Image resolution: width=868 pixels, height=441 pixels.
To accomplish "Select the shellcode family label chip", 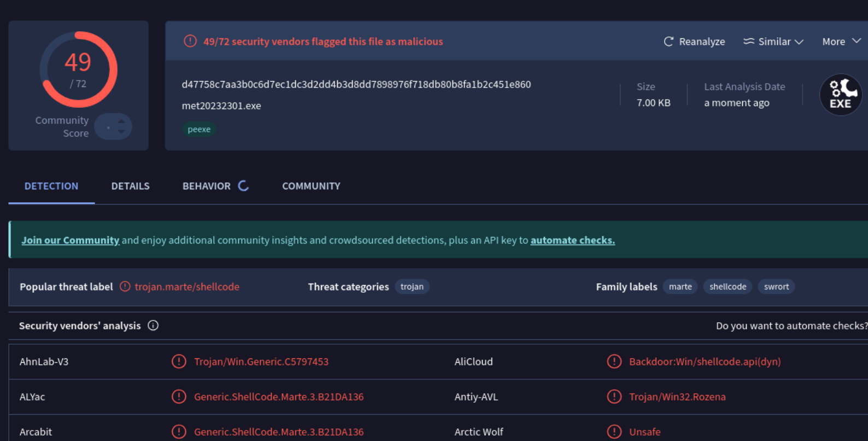I will 728,287.
